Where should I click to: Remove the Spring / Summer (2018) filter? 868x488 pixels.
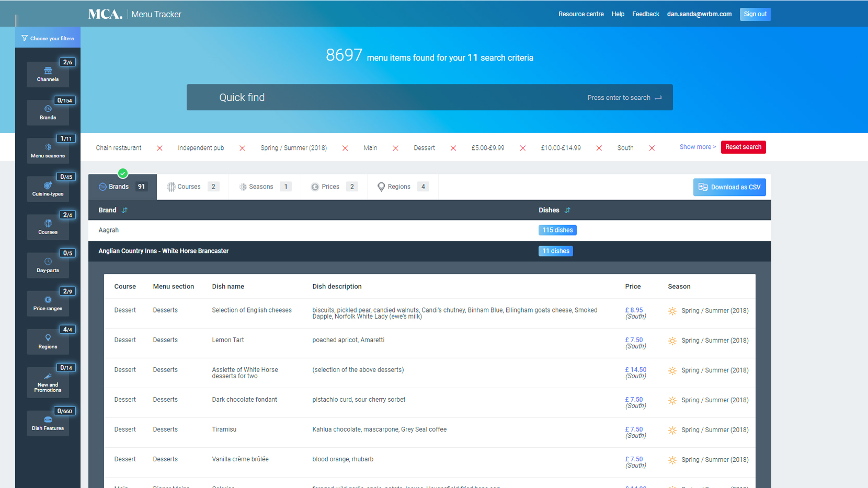click(x=345, y=148)
